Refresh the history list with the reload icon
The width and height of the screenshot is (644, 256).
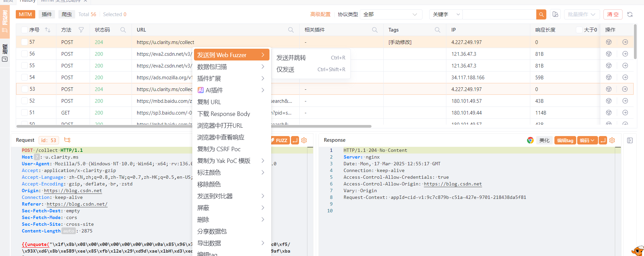(x=630, y=14)
